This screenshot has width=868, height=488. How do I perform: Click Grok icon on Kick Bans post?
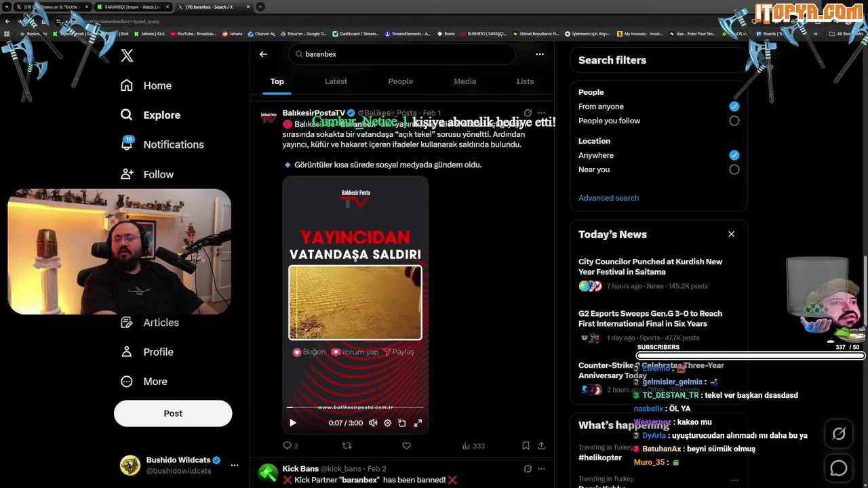pos(528,469)
